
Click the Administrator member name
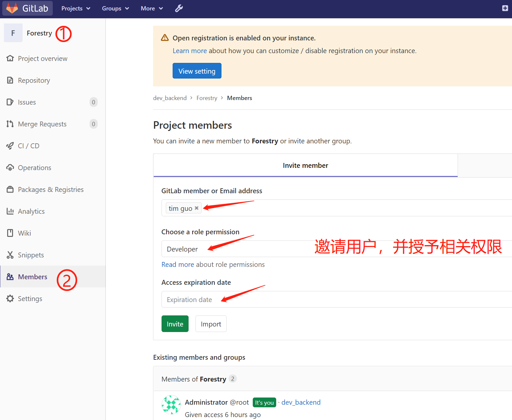[x=206, y=402]
